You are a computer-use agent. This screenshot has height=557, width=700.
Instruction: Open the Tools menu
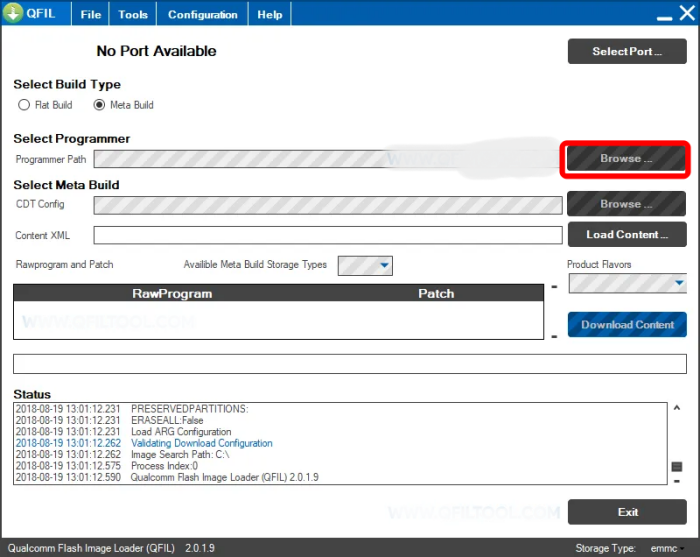click(133, 14)
